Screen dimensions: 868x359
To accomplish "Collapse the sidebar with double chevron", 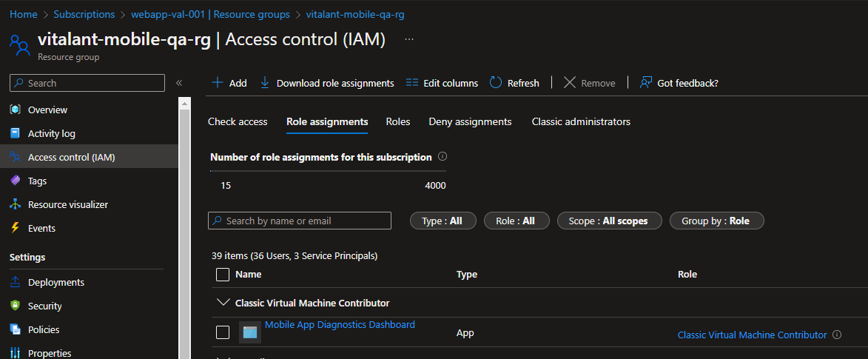I will (179, 83).
